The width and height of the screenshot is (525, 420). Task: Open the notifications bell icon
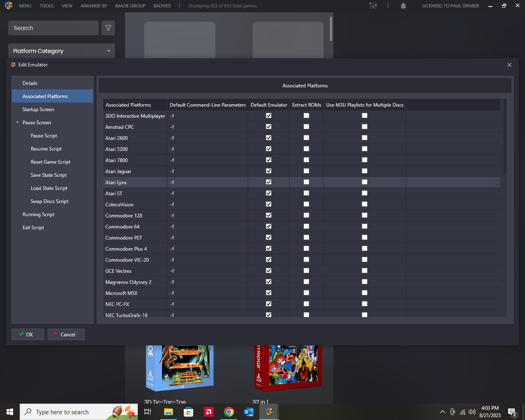click(x=403, y=6)
